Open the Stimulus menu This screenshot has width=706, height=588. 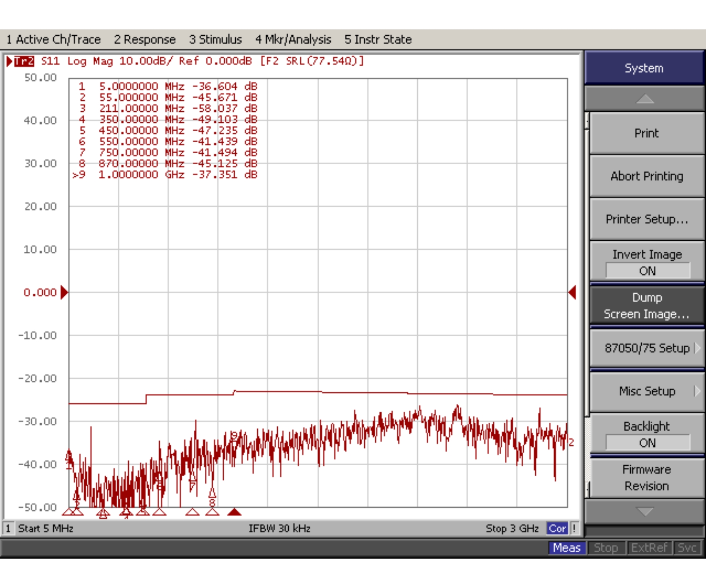pyautogui.click(x=215, y=40)
